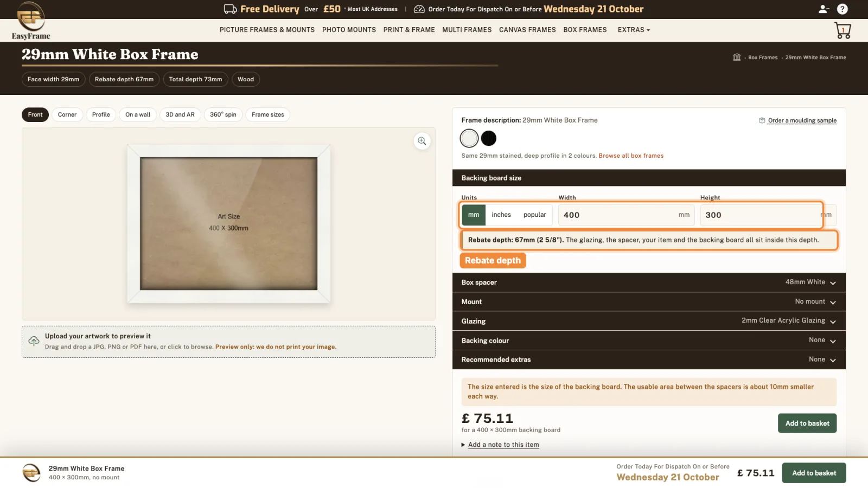Select mm units
The image size is (868, 488).
[x=474, y=215]
